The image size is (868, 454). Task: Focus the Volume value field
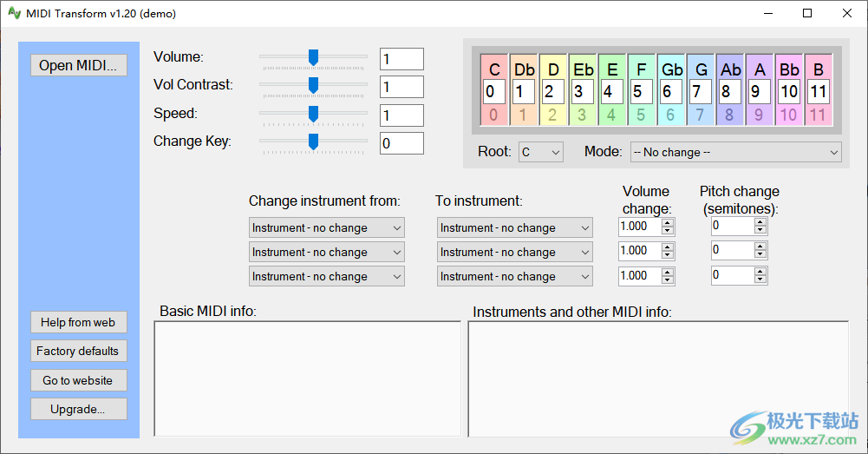point(401,59)
